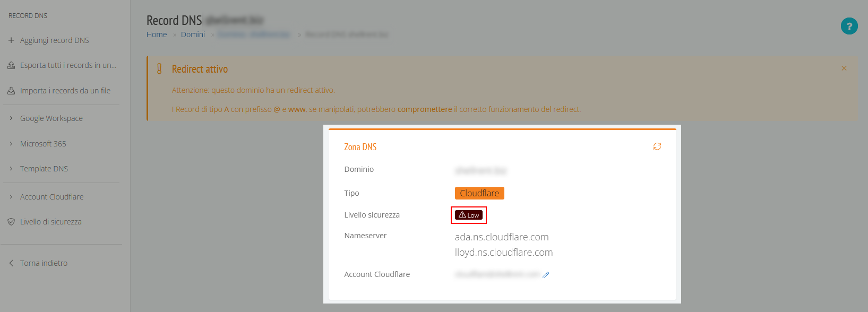Open Account Cloudflare sidebar entry

point(52,197)
